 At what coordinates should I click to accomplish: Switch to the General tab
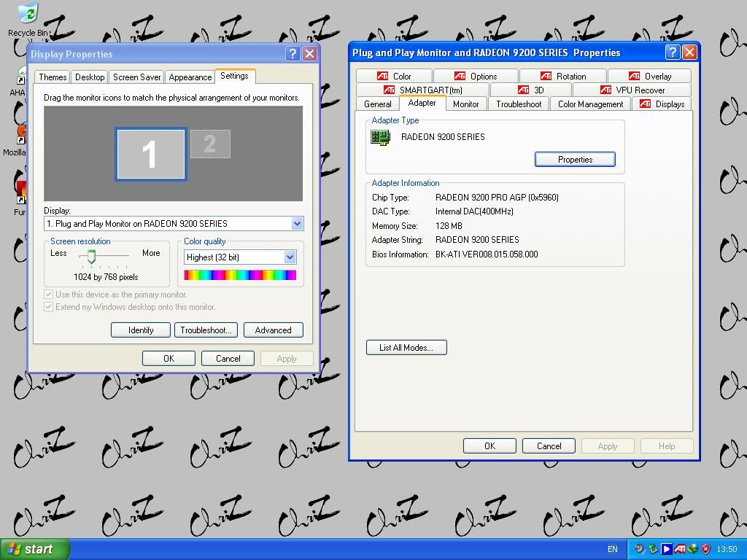pos(378,104)
